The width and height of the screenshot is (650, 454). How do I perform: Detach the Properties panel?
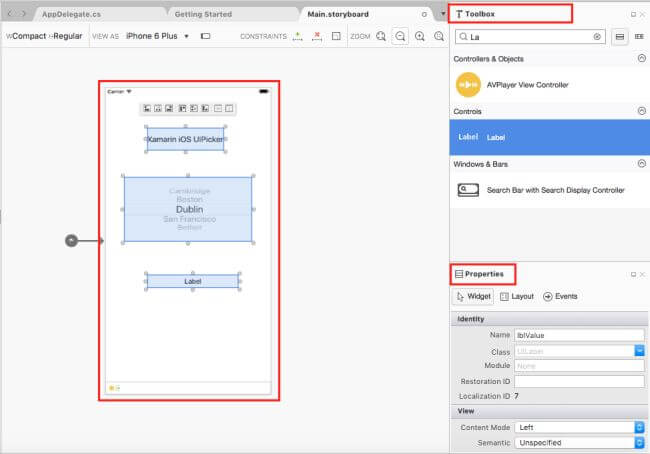tap(633, 274)
